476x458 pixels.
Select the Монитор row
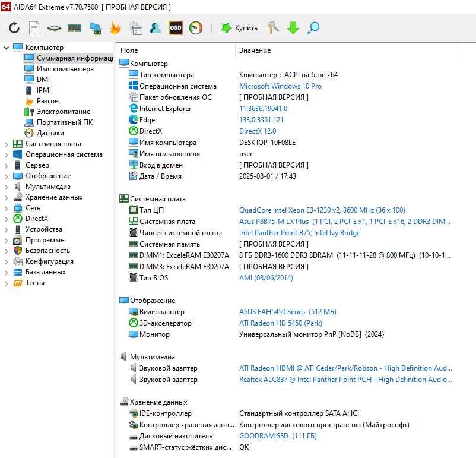287,334
